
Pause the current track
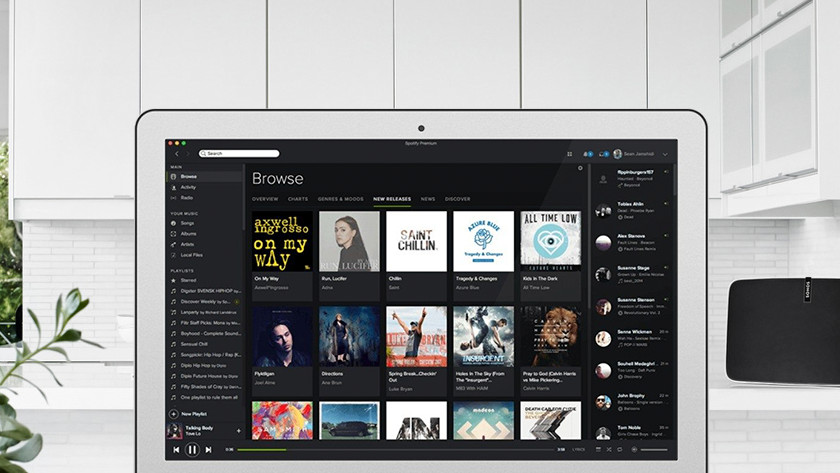(192, 450)
